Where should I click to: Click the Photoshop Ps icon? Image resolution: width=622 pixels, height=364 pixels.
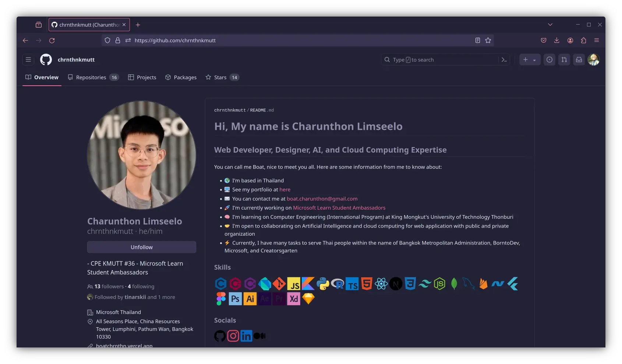click(x=235, y=299)
